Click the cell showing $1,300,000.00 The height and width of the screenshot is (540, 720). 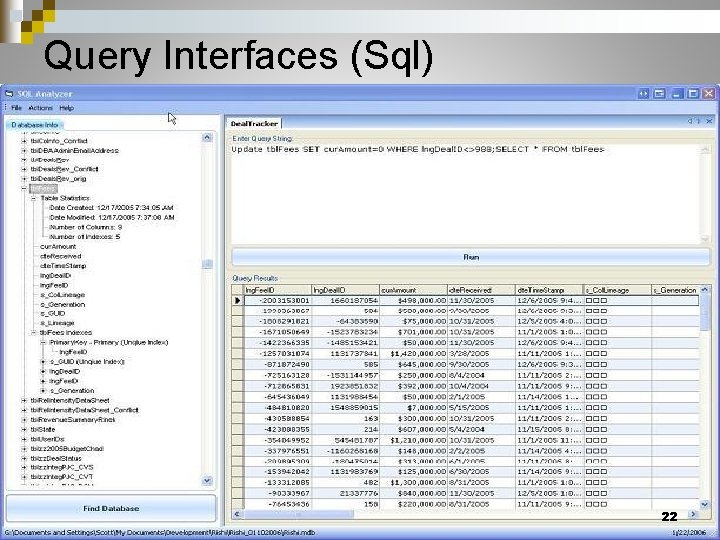point(413,483)
